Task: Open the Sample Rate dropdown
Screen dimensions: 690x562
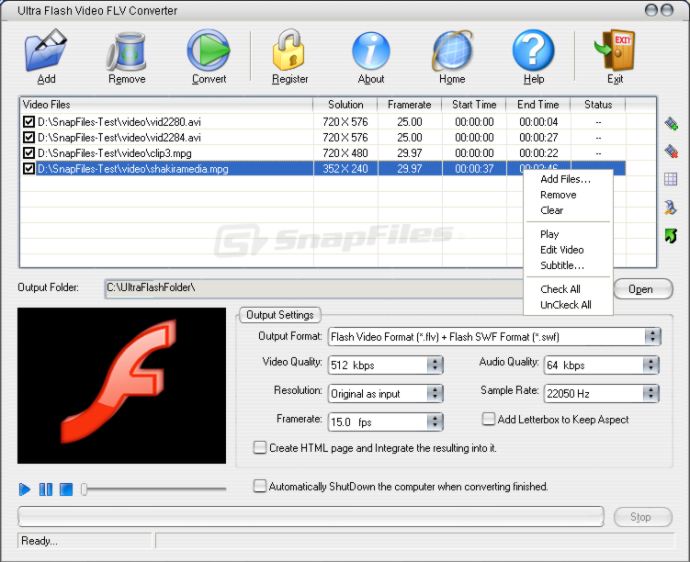Action: pyautogui.click(x=651, y=393)
